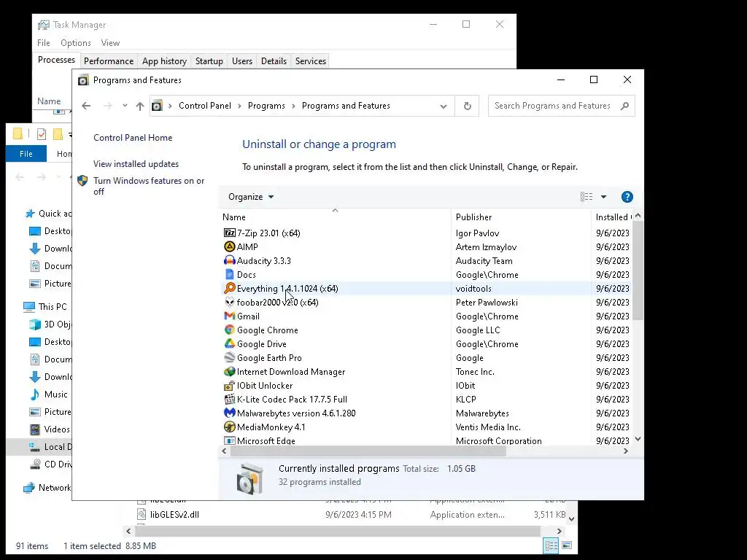Open View installed updates link

pyautogui.click(x=136, y=164)
